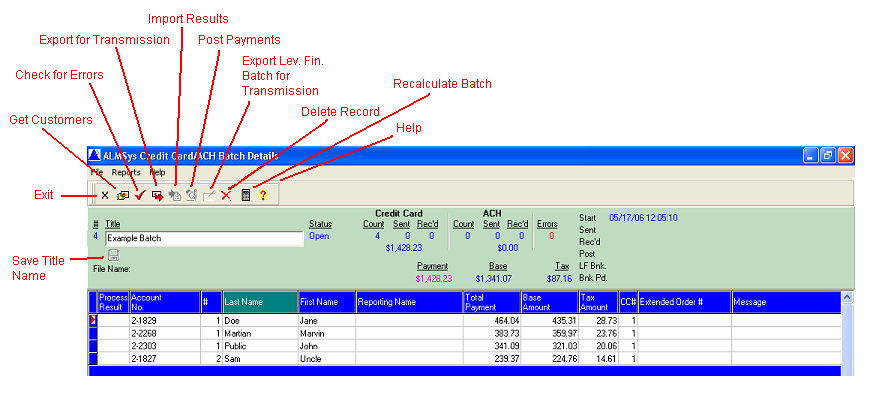This screenshot has width=877, height=400.
Task: Click the Extended Order # column header
Action: (x=685, y=302)
